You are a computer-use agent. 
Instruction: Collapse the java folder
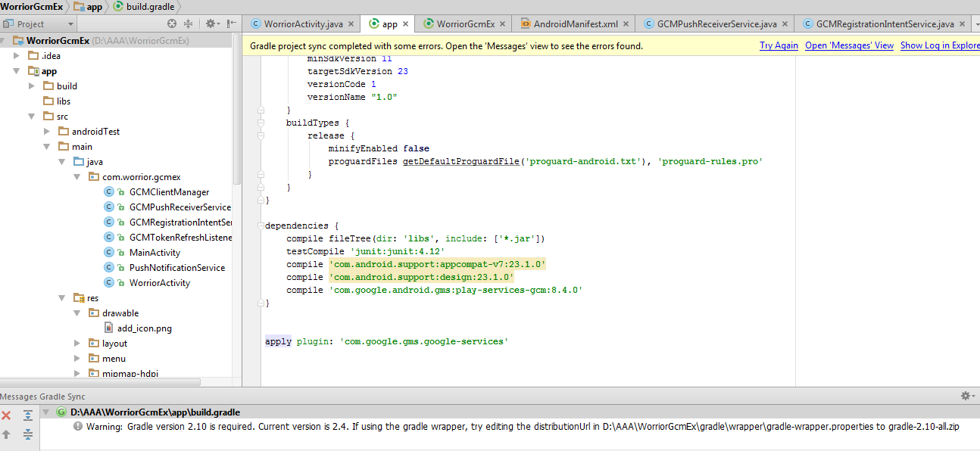[x=62, y=161]
